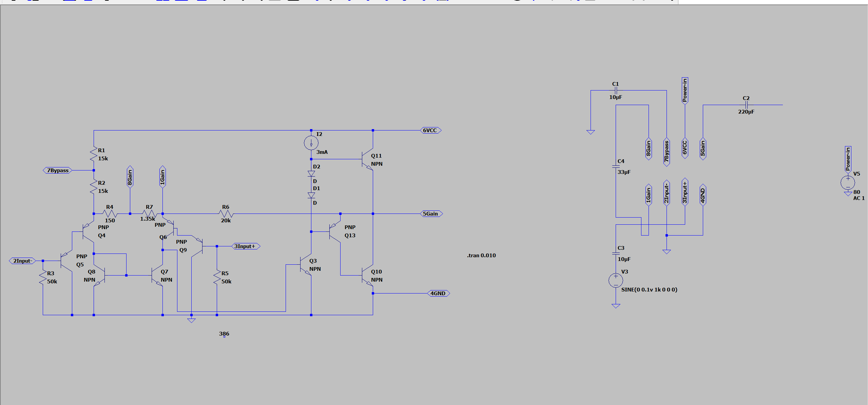Select the V3 sine voltage source symbol

tap(616, 281)
